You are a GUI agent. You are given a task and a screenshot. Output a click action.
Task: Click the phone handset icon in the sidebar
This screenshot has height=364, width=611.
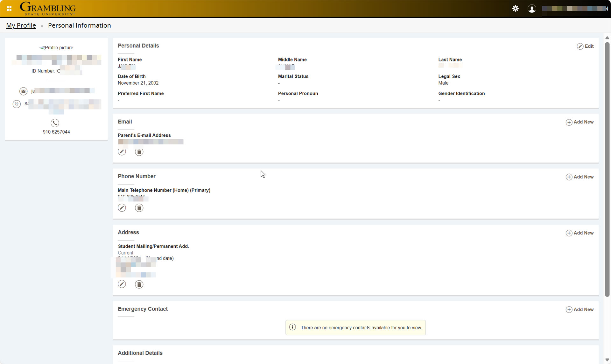point(54,123)
